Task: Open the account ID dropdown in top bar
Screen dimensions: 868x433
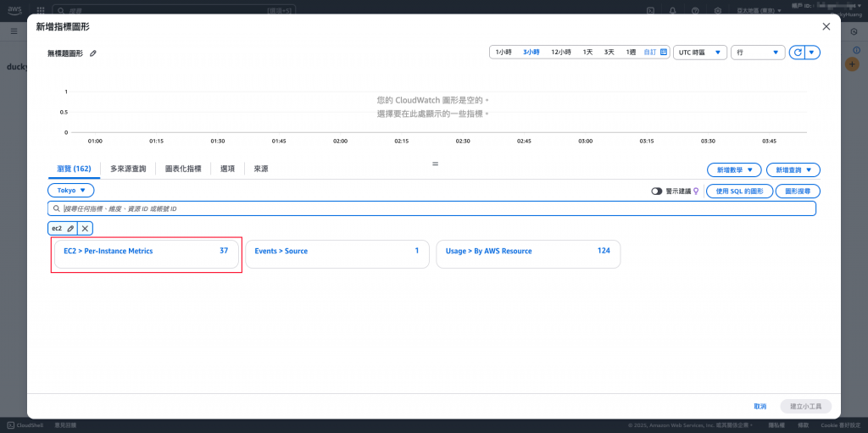Action: click(x=827, y=6)
